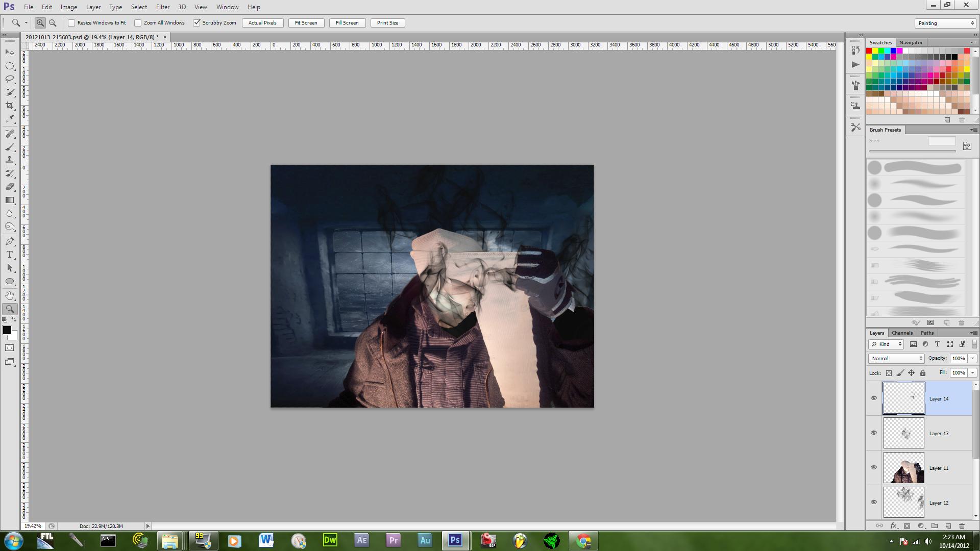Switch to the Navigator tab
The width and height of the screenshot is (980, 551).
click(x=911, y=42)
